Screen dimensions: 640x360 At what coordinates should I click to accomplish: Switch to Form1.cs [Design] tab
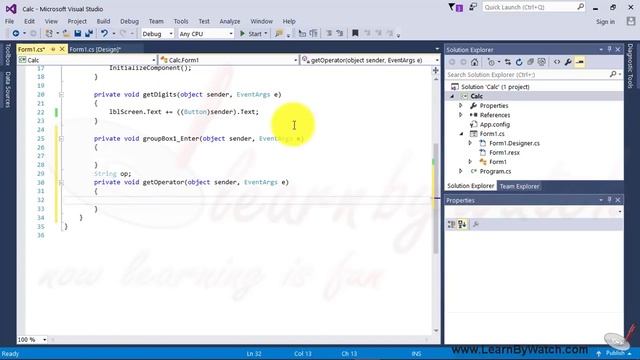click(x=95, y=49)
